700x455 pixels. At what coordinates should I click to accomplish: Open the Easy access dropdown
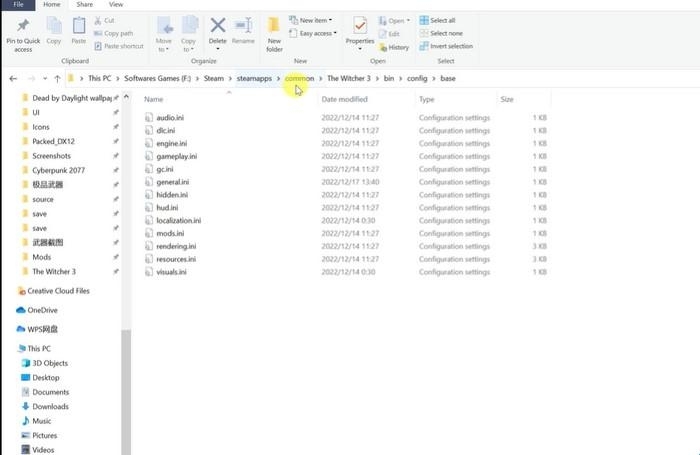(x=318, y=33)
